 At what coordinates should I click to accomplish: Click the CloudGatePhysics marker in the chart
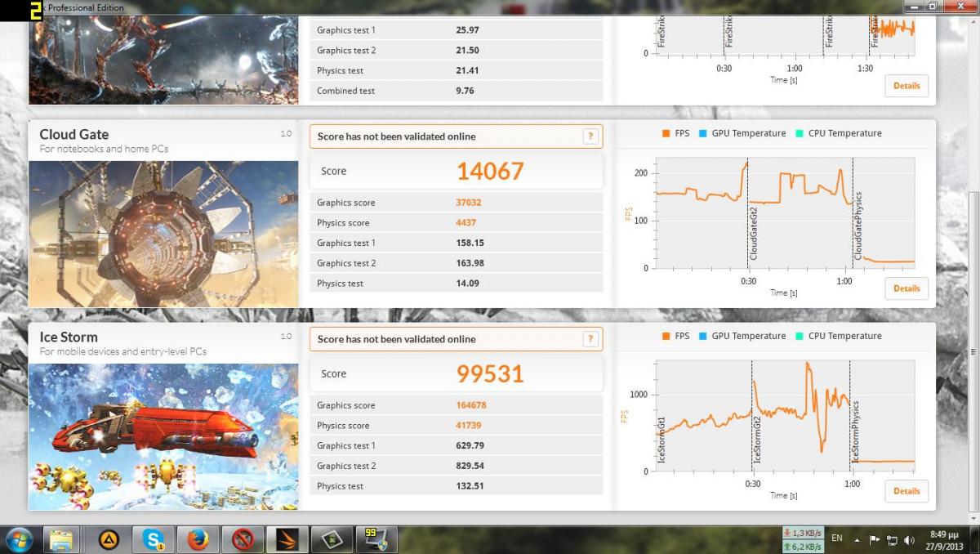click(x=858, y=226)
